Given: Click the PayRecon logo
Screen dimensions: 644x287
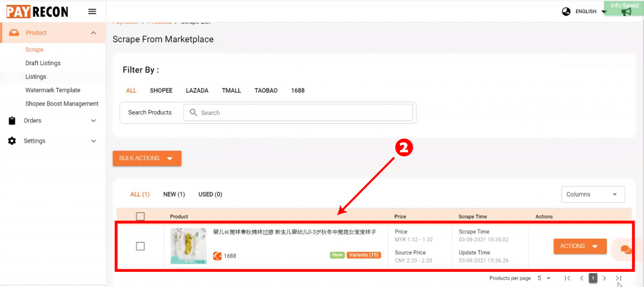Looking at the screenshot, I should pos(37,12).
